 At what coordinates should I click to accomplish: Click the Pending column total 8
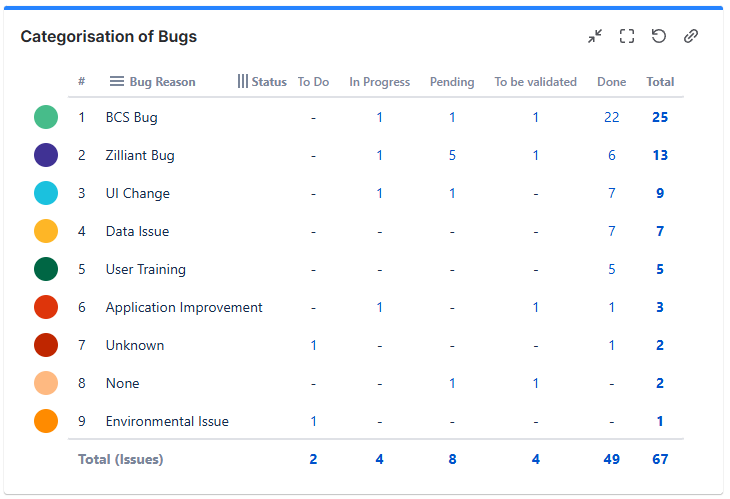tap(452, 459)
